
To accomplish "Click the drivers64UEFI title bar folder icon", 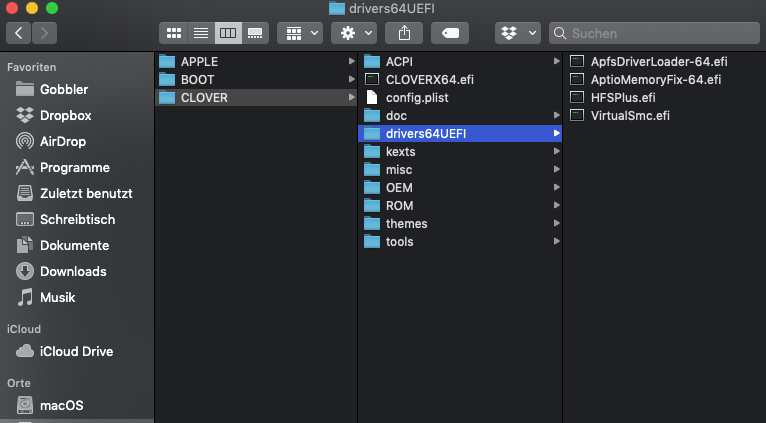I will 337,8.
